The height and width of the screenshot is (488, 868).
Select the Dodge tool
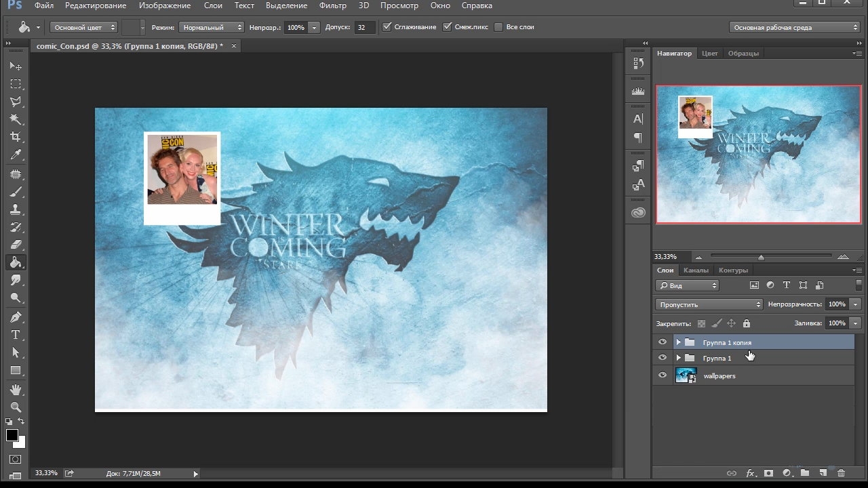[16, 298]
